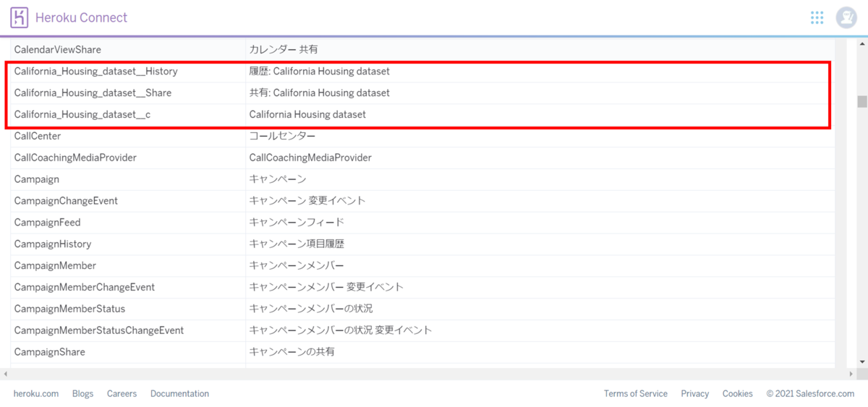This screenshot has width=868, height=407.
Task: Select the CampaignChangeEvent object
Action: pos(66,201)
